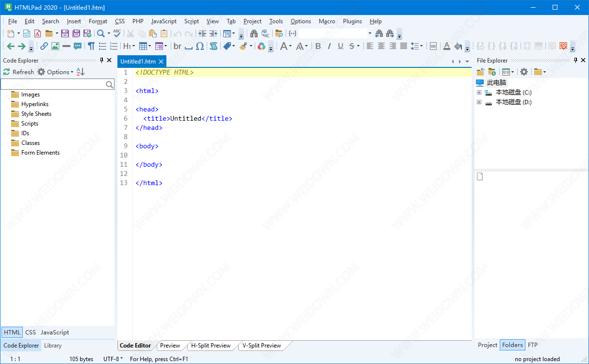The image size is (589, 364).
Task: Open the document tabs list dropdown arrow
Action: click(x=467, y=62)
